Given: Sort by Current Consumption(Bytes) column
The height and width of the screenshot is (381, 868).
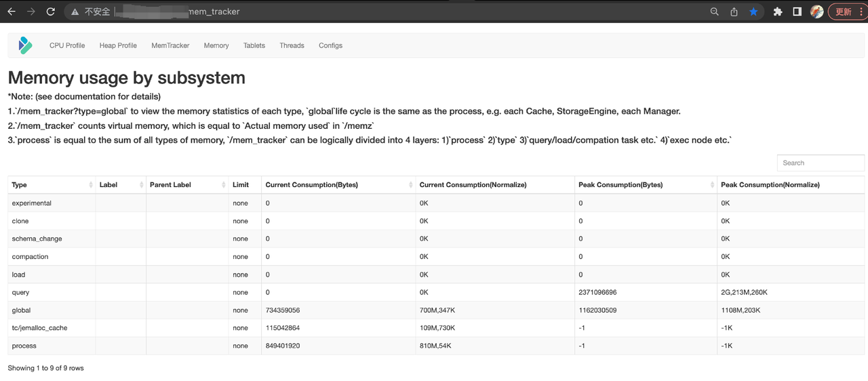Looking at the screenshot, I should click(338, 185).
